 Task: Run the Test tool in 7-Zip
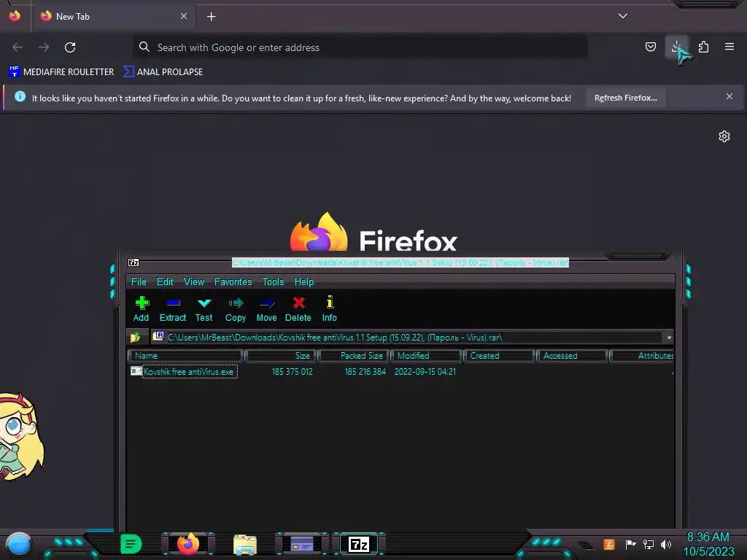(204, 308)
